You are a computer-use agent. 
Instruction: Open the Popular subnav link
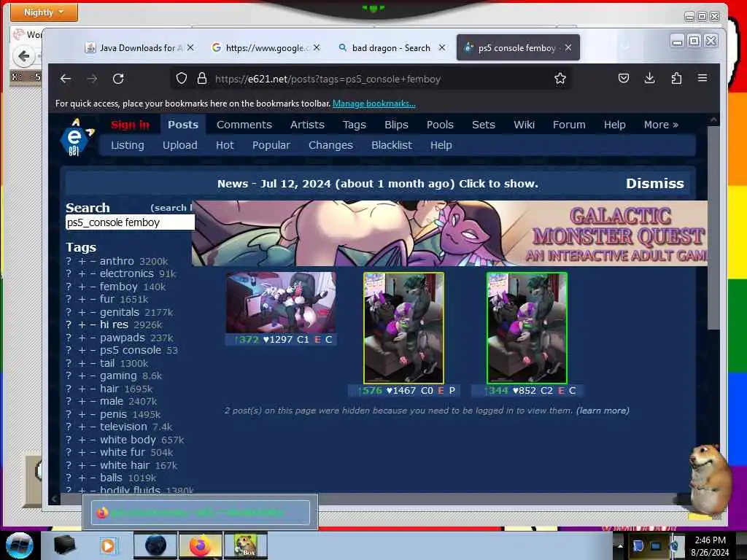[x=271, y=145]
